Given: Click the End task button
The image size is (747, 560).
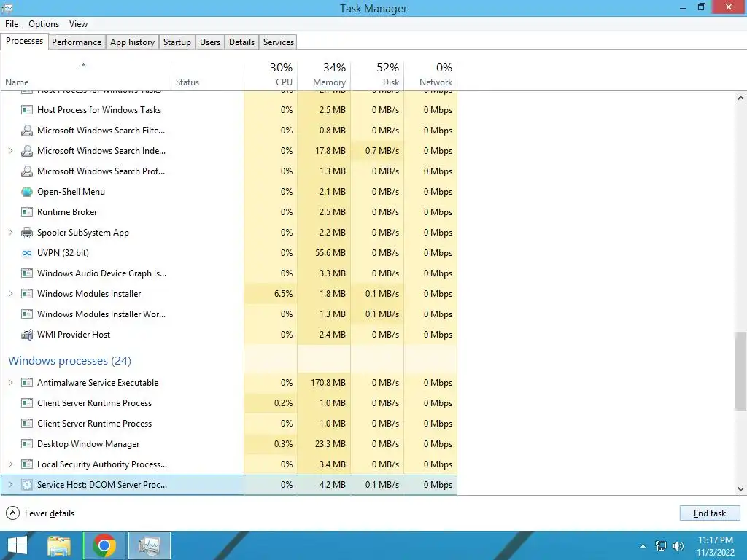Looking at the screenshot, I should pyautogui.click(x=709, y=513).
